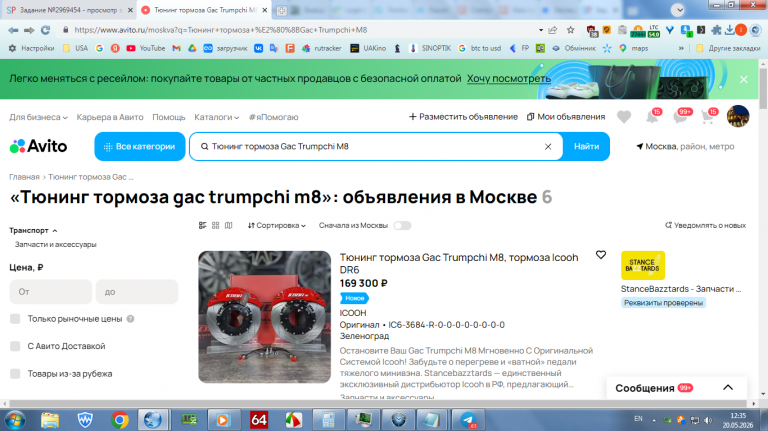Open 'Мои объявления'
The height and width of the screenshot is (431, 768).
566,117
